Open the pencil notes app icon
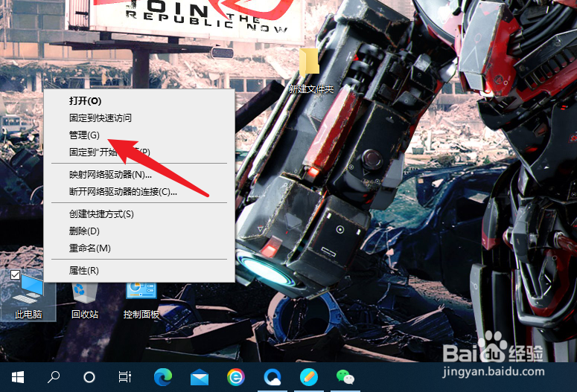This screenshot has width=577, height=392. point(309,377)
